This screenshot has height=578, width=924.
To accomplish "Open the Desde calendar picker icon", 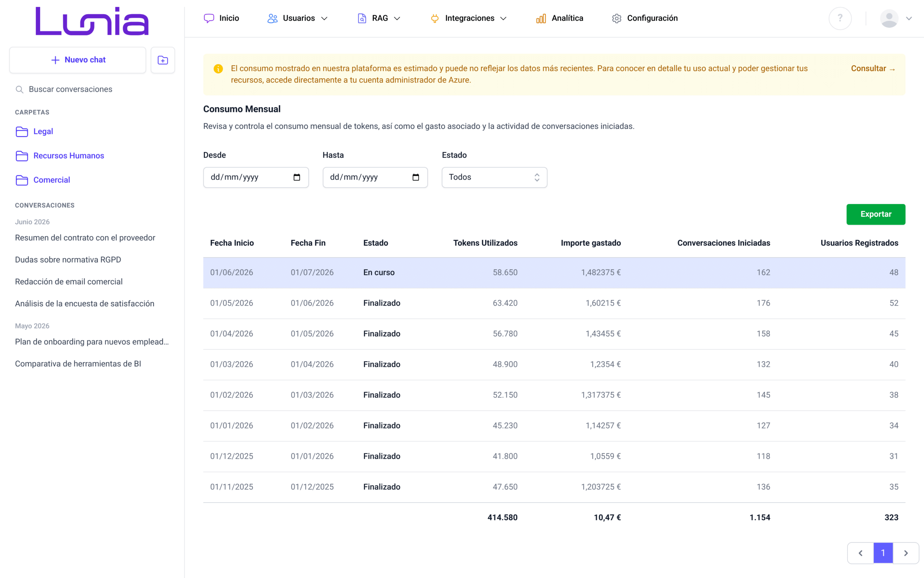I will point(297,177).
